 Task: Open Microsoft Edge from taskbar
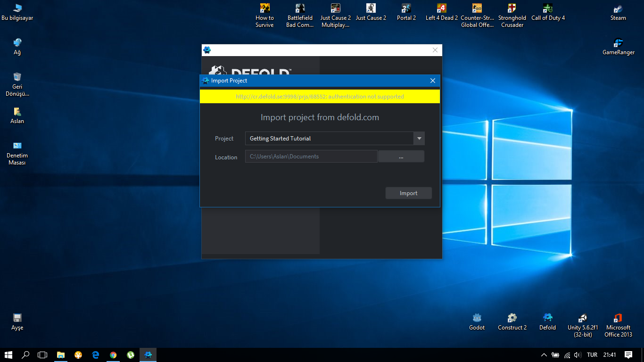tap(96, 355)
